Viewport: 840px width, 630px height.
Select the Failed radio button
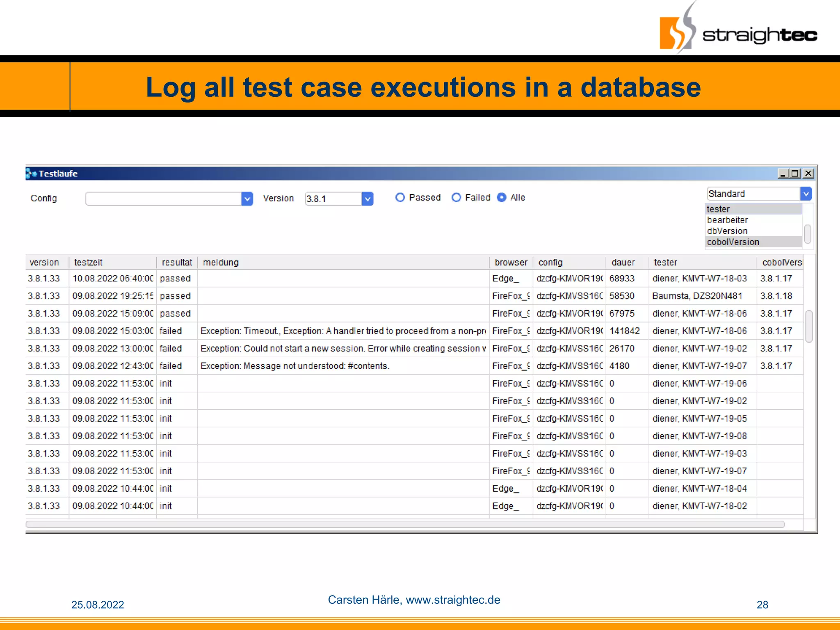point(456,197)
